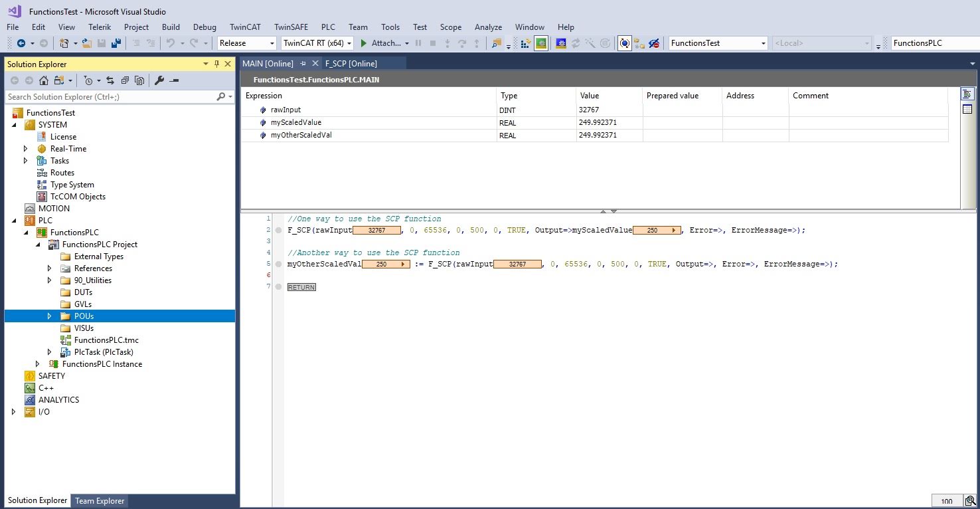This screenshot has width=980, height=509.
Task: Expand the Real-Time tree node
Action: [26, 149]
